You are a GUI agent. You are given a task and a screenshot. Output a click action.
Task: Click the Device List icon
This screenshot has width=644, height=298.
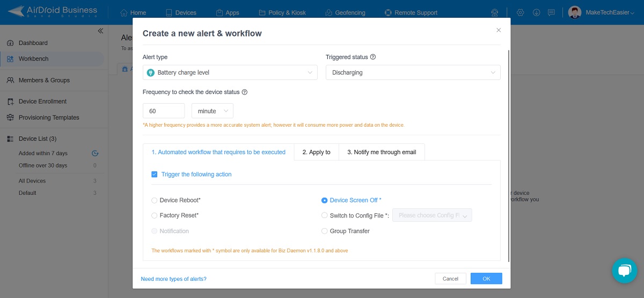pyautogui.click(x=10, y=139)
